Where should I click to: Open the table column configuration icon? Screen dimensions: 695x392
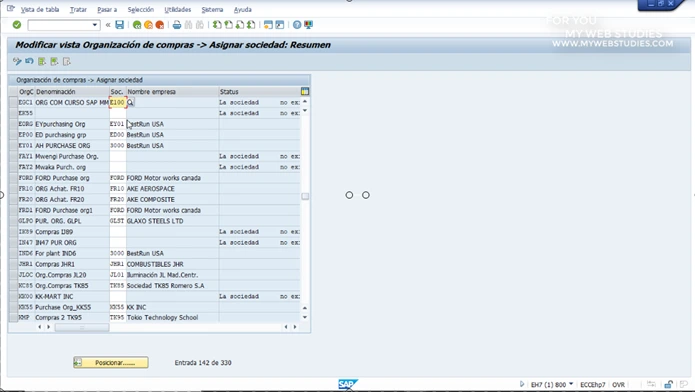(x=305, y=91)
